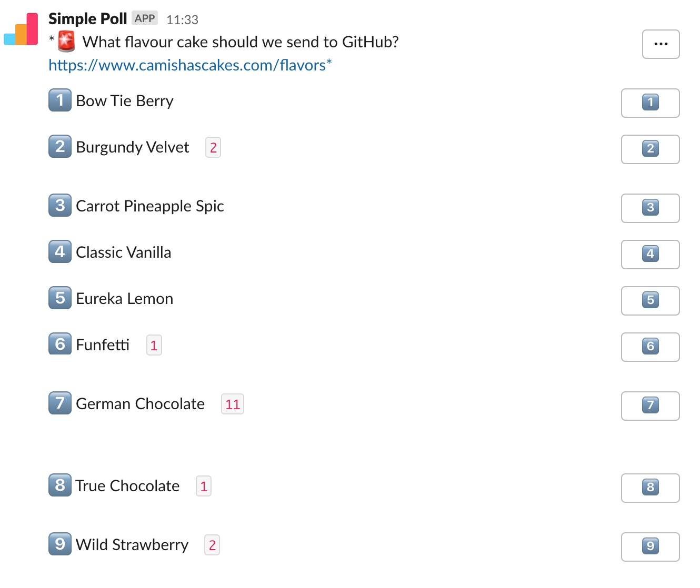
Task: Click the Simple Poll app avatar icon
Action: tap(21, 29)
